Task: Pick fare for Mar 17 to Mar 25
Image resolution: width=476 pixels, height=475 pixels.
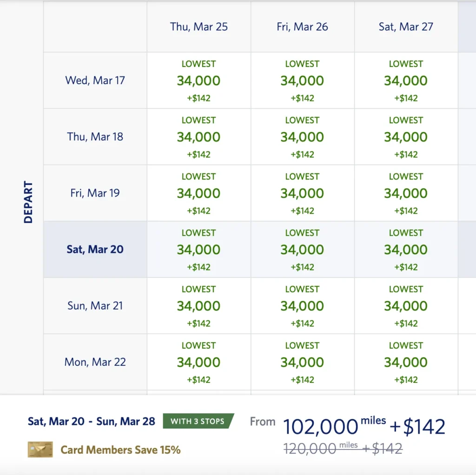Action: [x=199, y=80]
